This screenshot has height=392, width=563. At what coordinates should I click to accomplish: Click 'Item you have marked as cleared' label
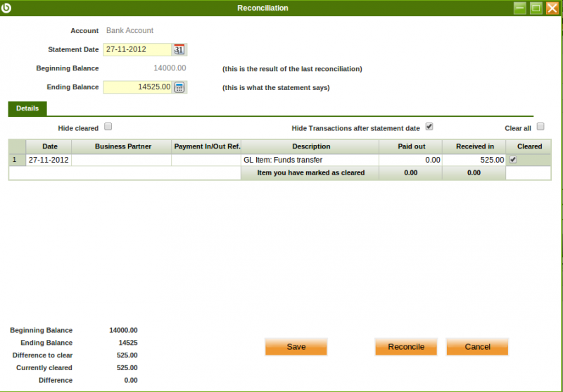click(x=311, y=172)
